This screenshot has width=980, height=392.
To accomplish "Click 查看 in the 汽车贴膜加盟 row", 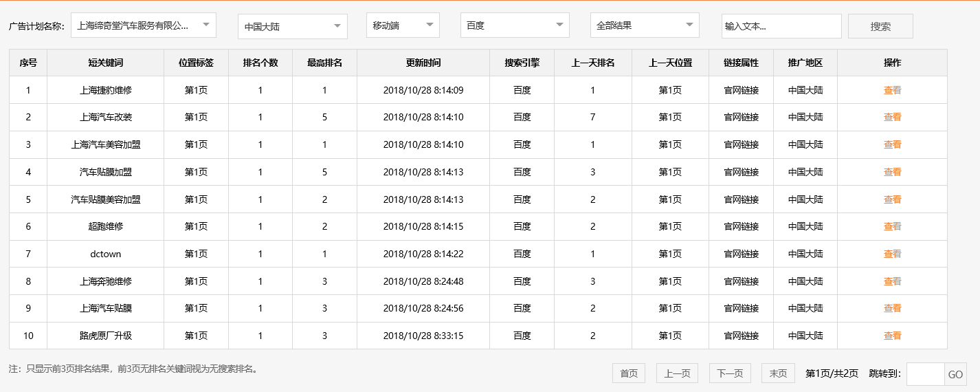I will coord(892,172).
